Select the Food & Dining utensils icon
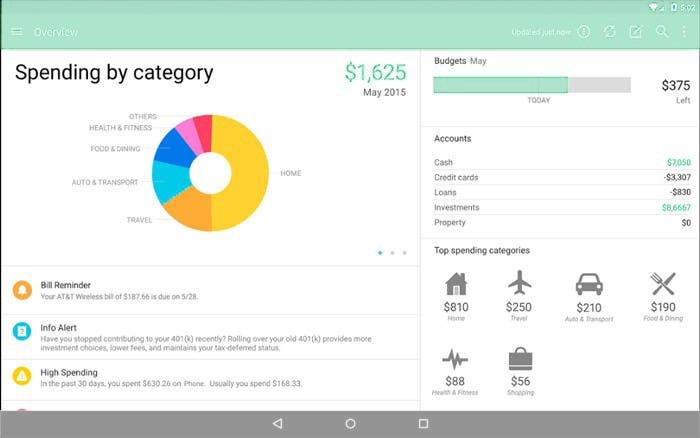The image size is (700, 438). (663, 284)
